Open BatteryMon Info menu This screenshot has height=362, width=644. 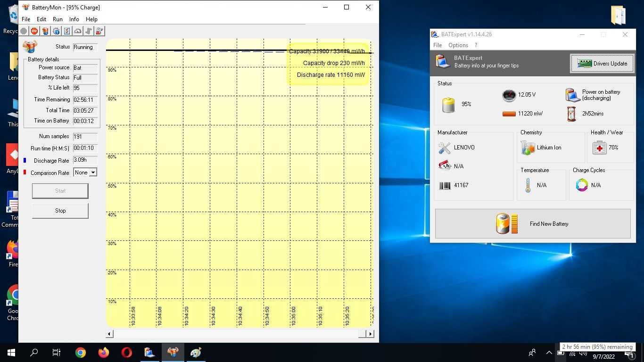pos(74,19)
